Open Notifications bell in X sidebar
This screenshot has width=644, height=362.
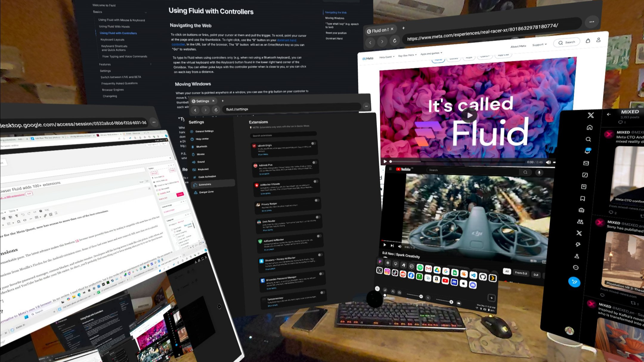click(x=587, y=151)
